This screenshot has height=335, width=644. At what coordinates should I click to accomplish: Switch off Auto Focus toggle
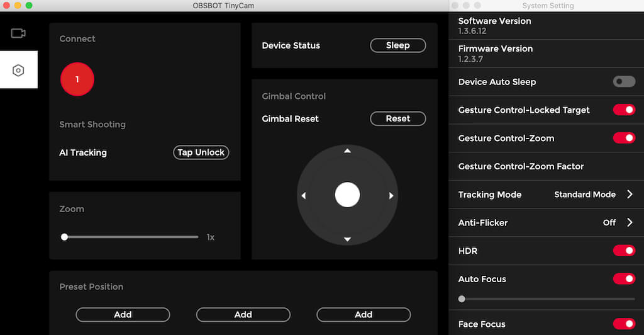[x=624, y=279]
